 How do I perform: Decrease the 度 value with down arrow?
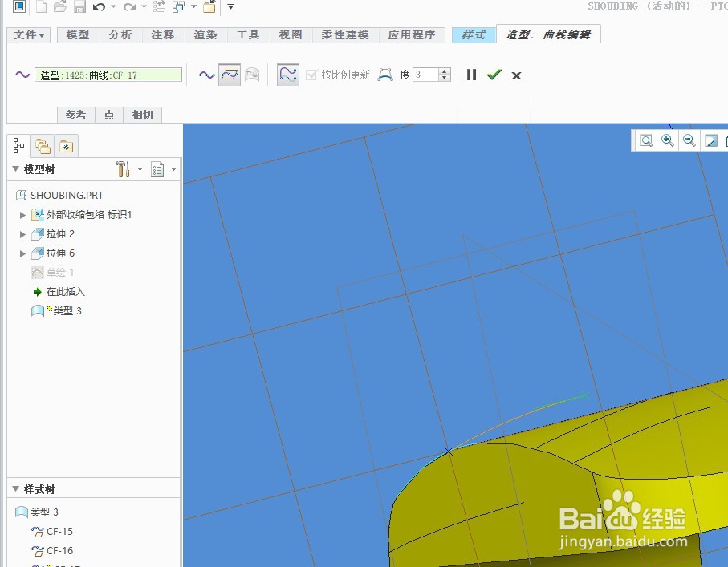445,79
